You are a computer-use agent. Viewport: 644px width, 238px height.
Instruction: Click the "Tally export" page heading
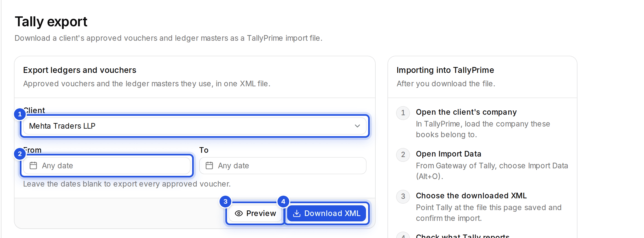coord(51,21)
